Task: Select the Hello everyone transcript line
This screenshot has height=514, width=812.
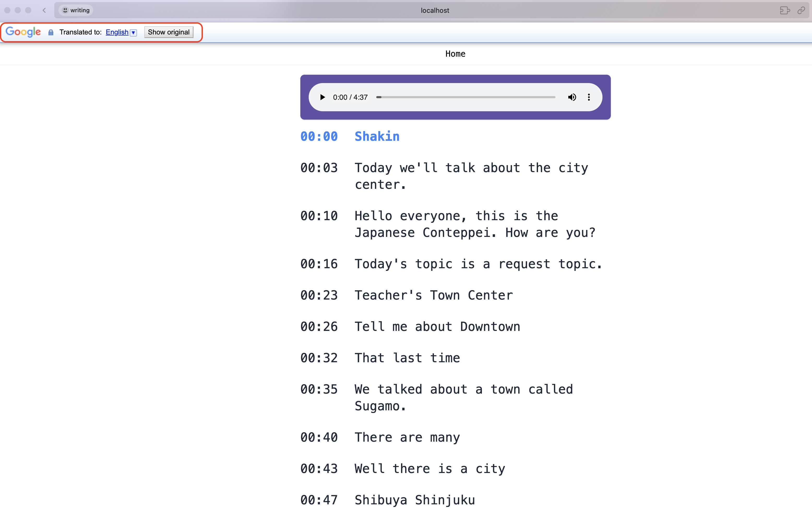Action: click(x=475, y=224)
